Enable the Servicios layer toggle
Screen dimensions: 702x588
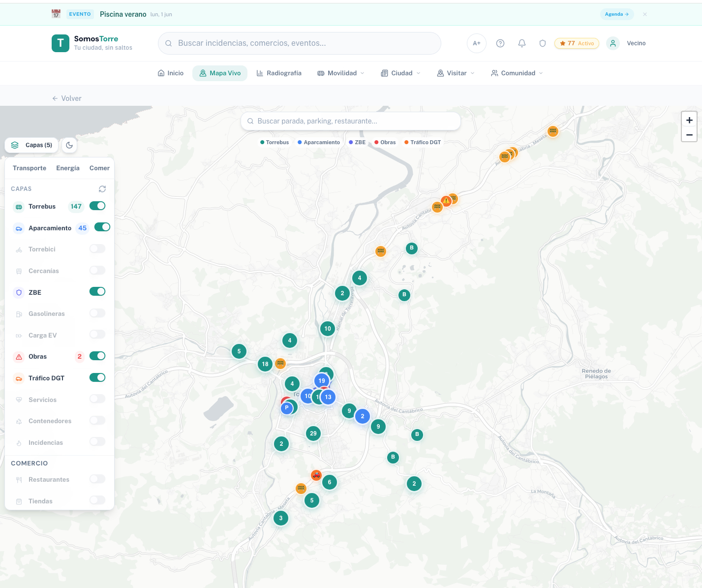97,399
